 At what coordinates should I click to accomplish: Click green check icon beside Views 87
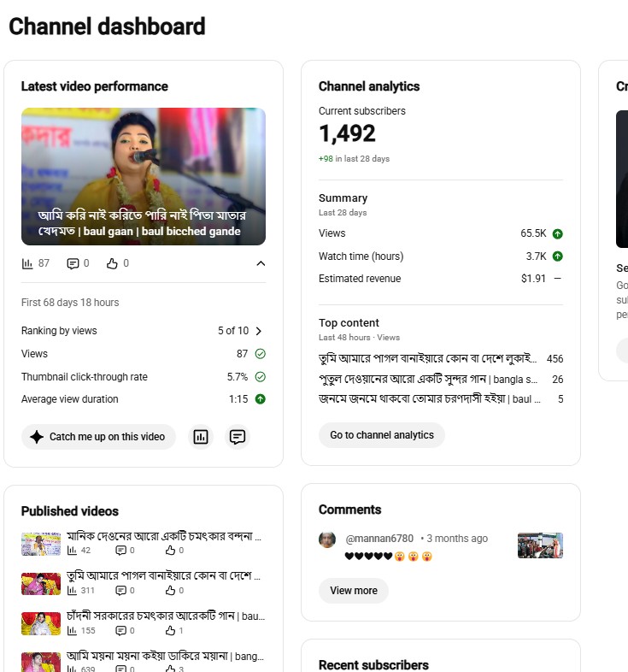260,354
